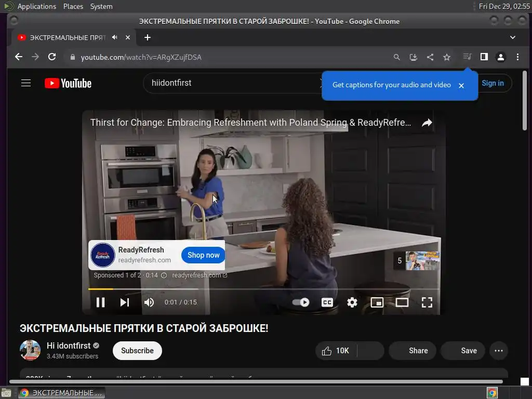Click the Chrome search zoom icon
This screenshot has height=399, width=532.
click(396, 57)
